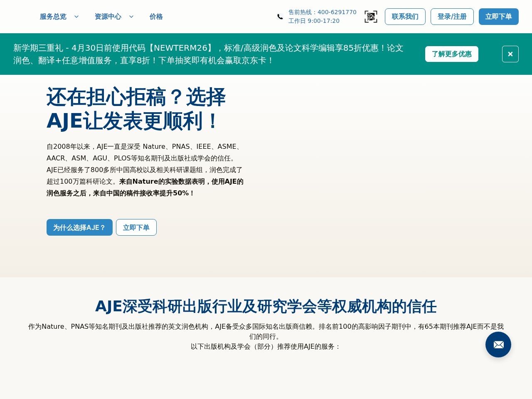
Task: Click the promotion banner message text
Action: (208, 54)
